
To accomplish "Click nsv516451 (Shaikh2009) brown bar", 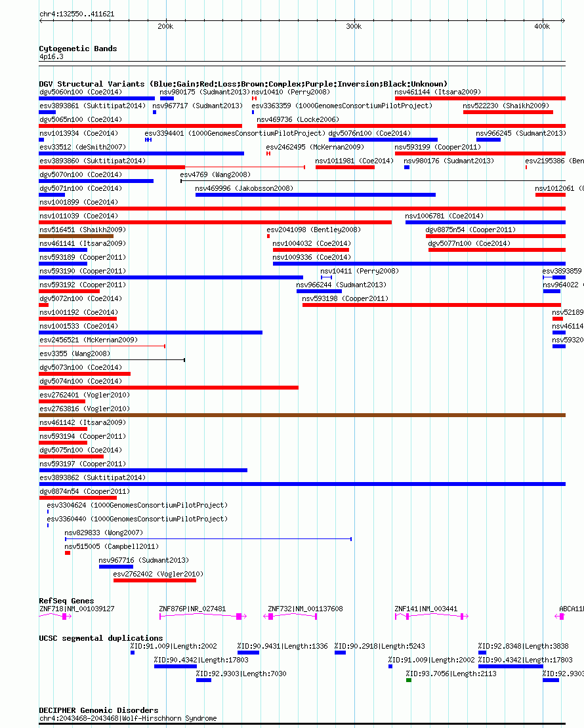I will click(76, 236).
